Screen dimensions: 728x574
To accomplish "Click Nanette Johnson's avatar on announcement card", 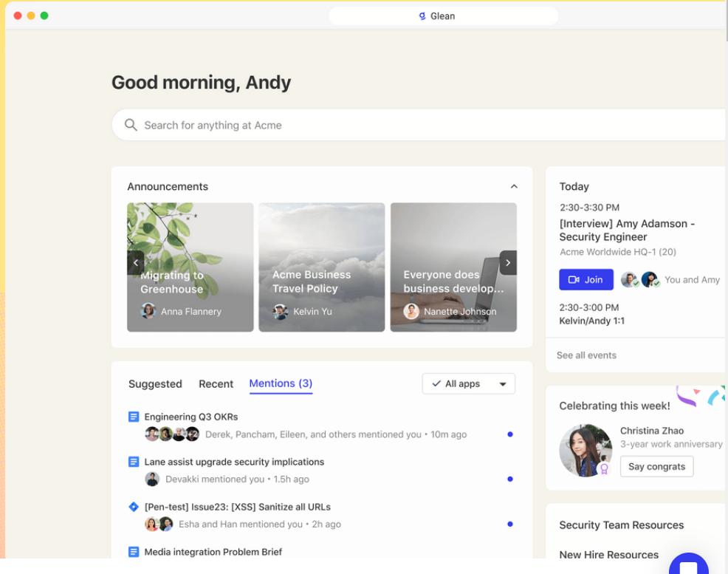I will 411,311.
